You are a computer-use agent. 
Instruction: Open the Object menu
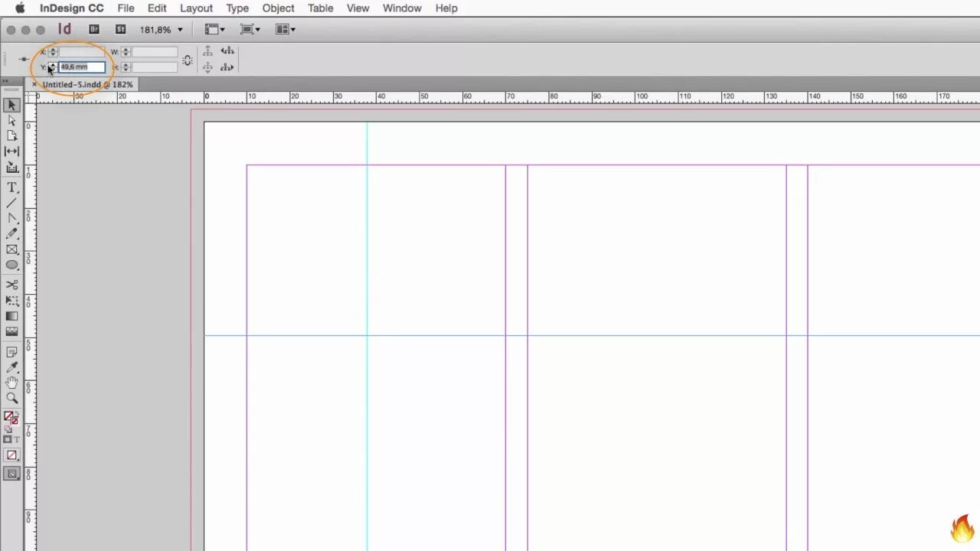pyautogui.click(x=278, y=8)
